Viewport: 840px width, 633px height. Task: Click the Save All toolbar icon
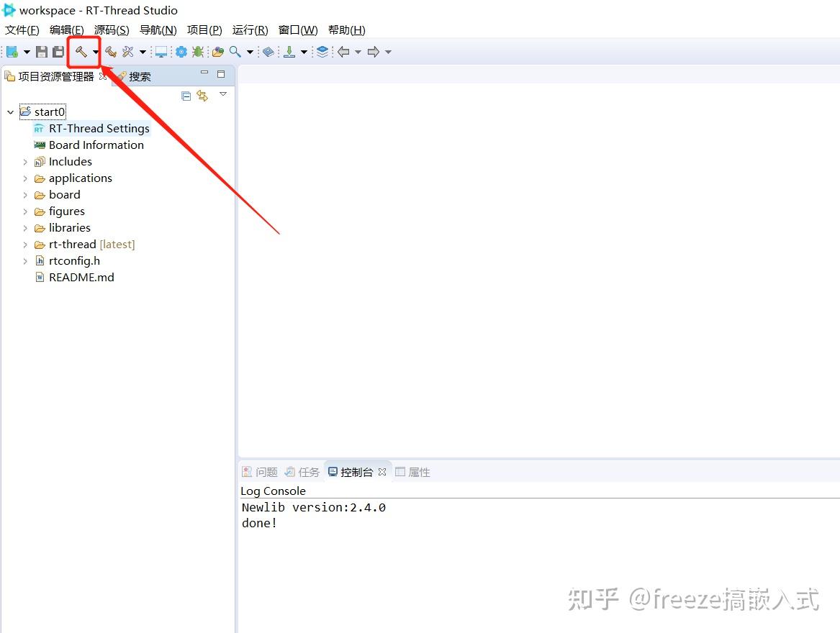tap(58, 51)
